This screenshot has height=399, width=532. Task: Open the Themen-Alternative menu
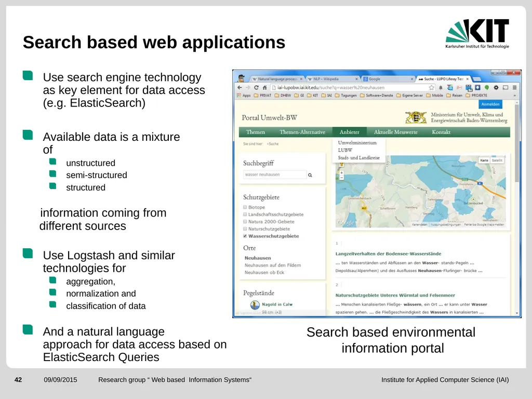coord(302,132)
